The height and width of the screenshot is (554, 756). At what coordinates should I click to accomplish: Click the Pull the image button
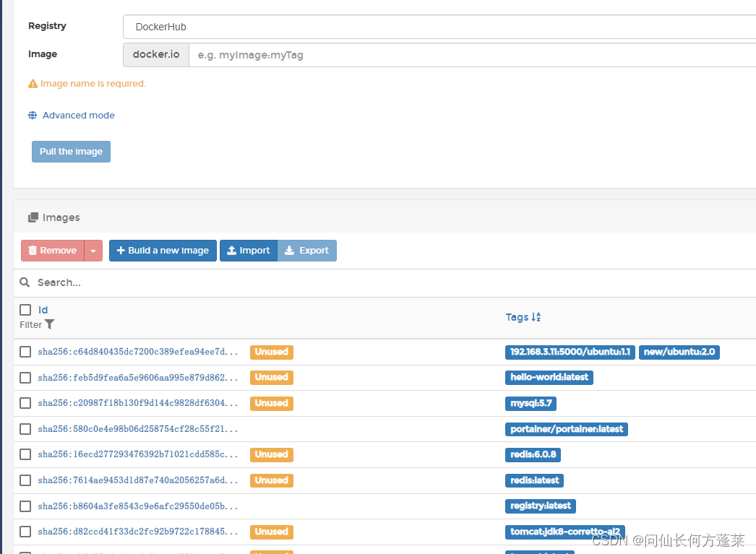pos(71,152)
